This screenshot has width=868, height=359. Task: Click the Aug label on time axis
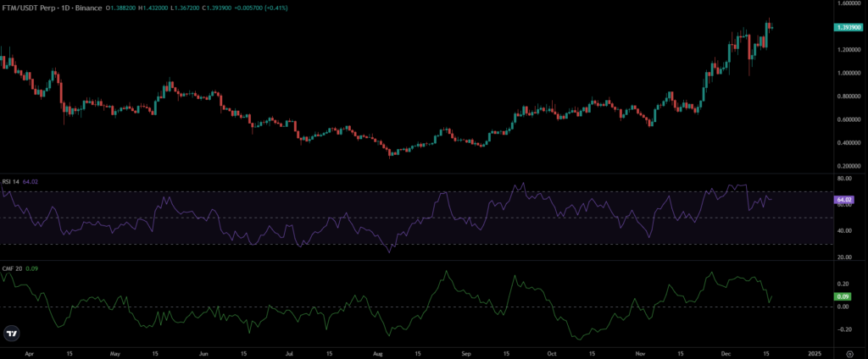click(x=378, y=352)
